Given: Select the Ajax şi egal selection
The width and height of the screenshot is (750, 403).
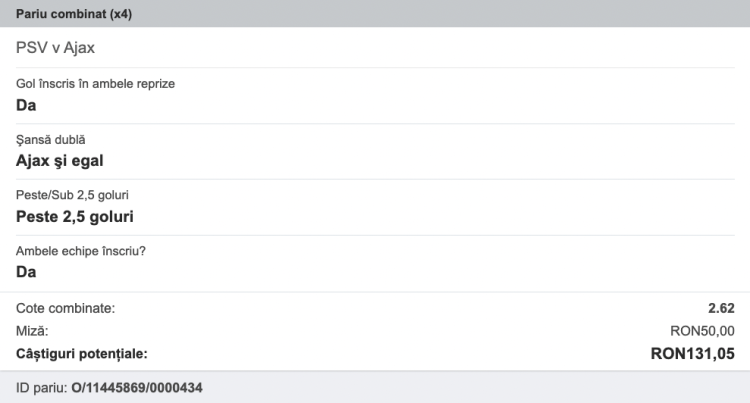Looking at the screenshot, I should click(x=60, y=160).
